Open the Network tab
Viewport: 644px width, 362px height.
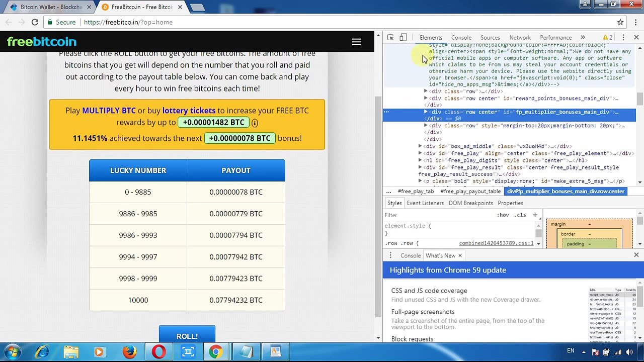coord(520,38)
